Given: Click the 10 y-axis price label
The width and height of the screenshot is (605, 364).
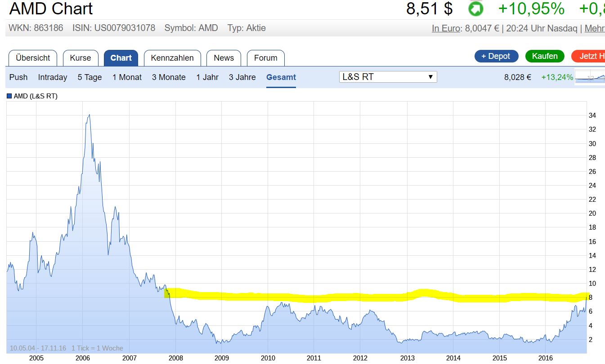Looking at the screenshot, I should 592,284.
